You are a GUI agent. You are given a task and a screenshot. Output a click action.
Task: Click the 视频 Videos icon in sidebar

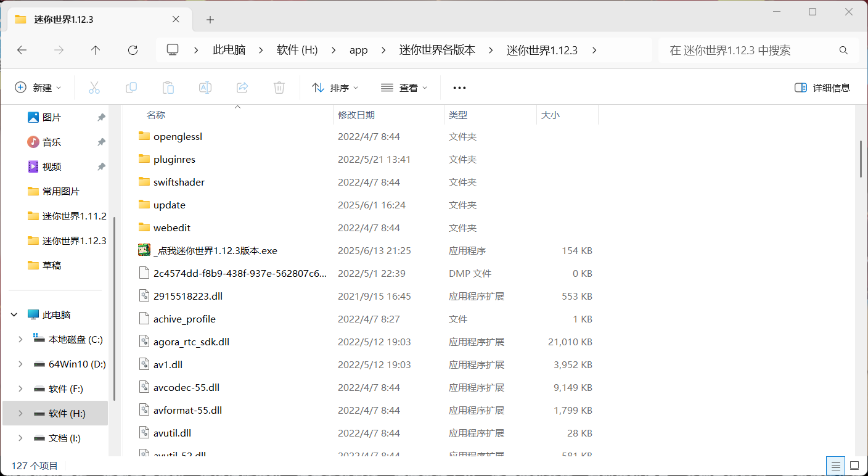[x=33, y=166]
